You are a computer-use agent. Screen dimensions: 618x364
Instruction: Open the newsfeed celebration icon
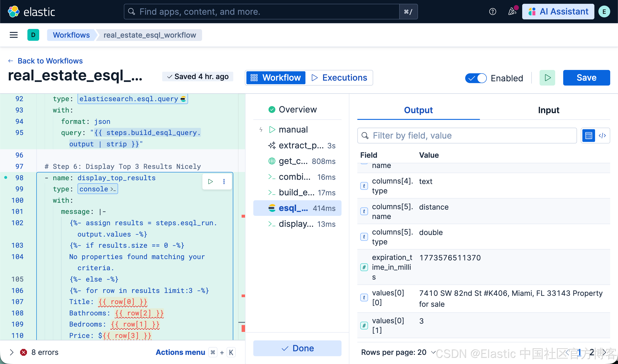click(512, 12)
